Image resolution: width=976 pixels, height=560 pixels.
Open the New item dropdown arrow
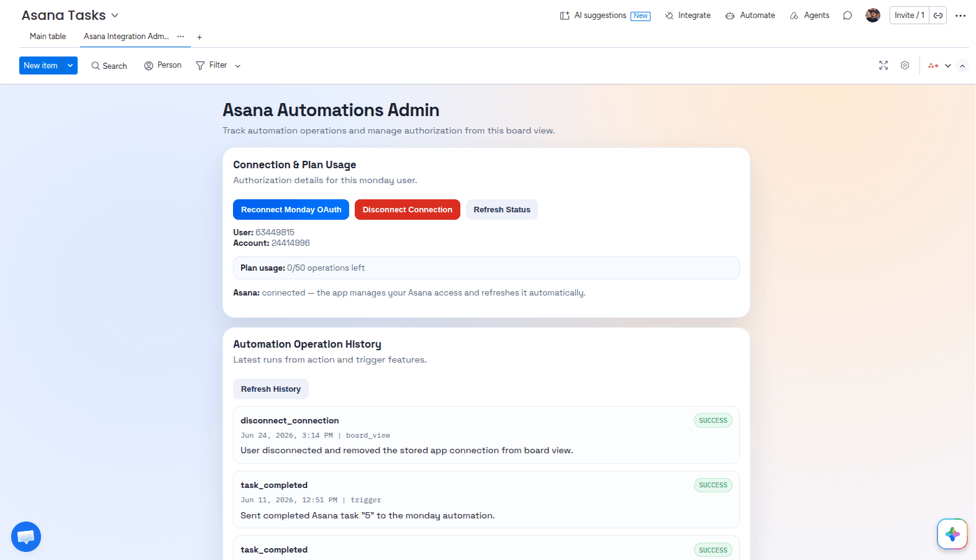(x=70, y=65)
